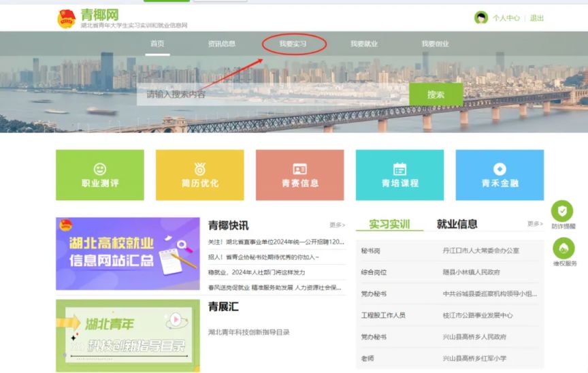The width and height of the screenshot is (588, 373).
Task: Go to the 我要就业 menu item
Action: [363, 44]
